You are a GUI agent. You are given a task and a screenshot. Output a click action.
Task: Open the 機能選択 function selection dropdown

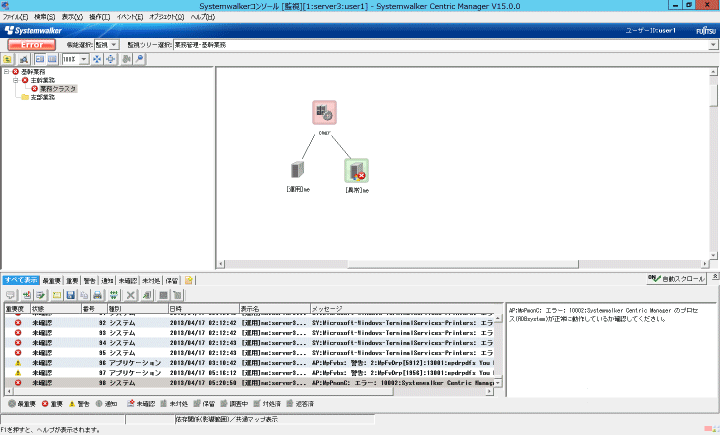pyautogui.click(x=113, y=45)
